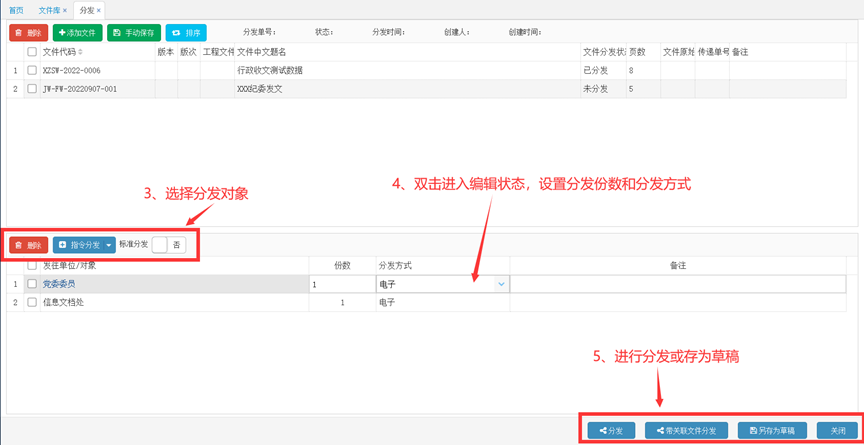
Task: Click the 分发 share button at bottom
Action: point(611,431)
